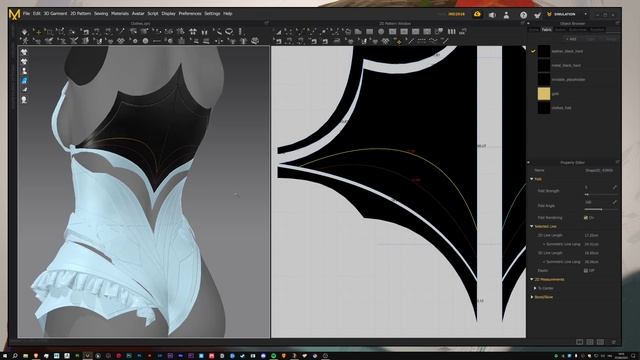Click the avatar head icon in 3D sidebar
Image resolution: width=640 pixels, height=360 pixels.
pos(24,100)
